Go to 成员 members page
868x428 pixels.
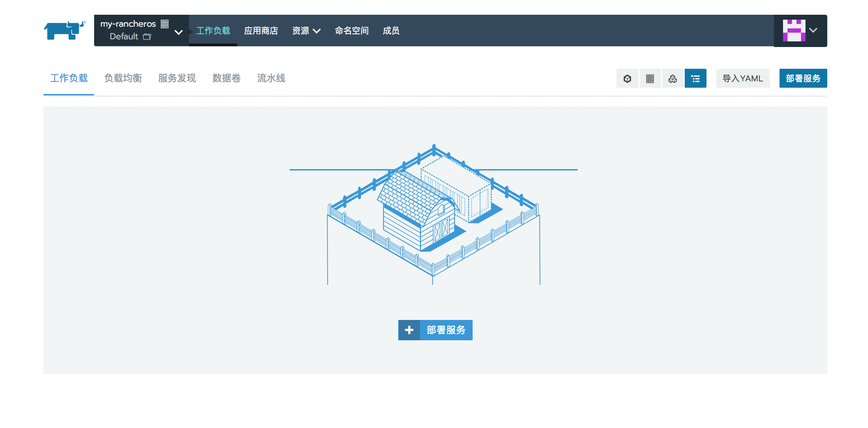click(391, 31)
